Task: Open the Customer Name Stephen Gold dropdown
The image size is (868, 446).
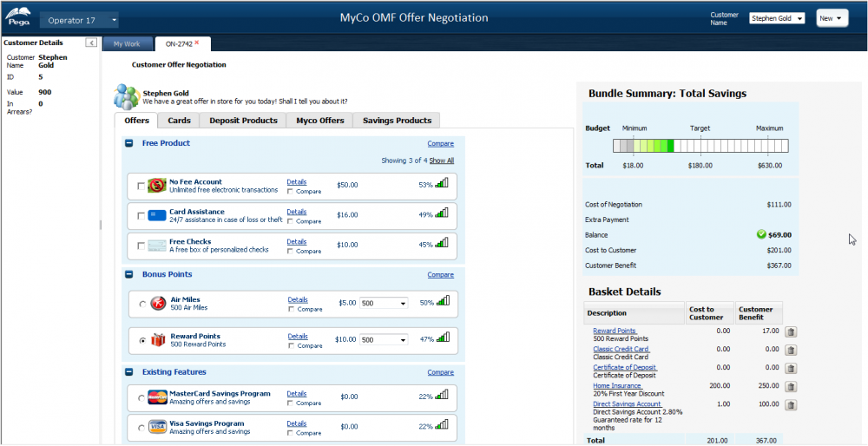Action: coord(777,18)
